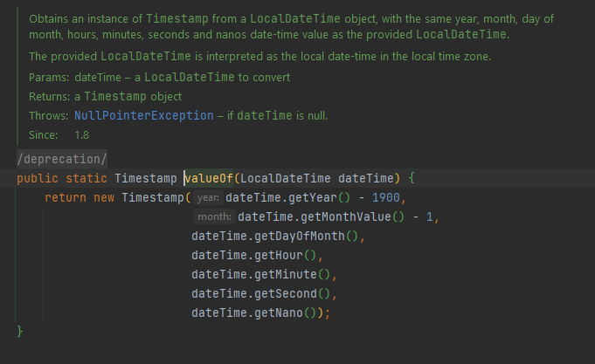
Task: Click the 'static' keyword
Action: point(86,178)
